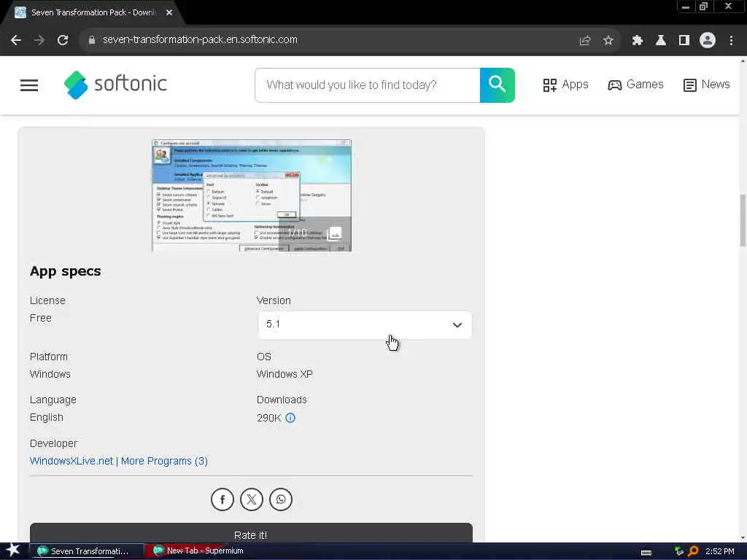Viewport: 747px width, 560px height.
Task: Click the '290K' downloads value
Action: pos(268,418)
